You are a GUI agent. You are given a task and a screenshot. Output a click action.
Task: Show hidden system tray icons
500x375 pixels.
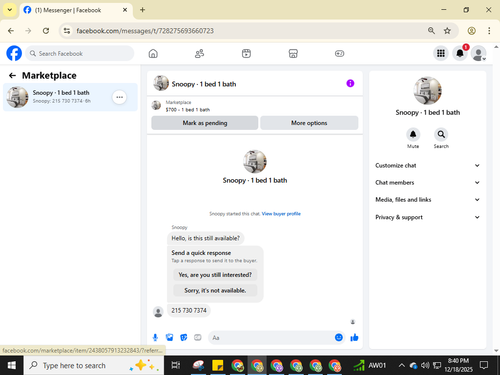pos(402,366)
